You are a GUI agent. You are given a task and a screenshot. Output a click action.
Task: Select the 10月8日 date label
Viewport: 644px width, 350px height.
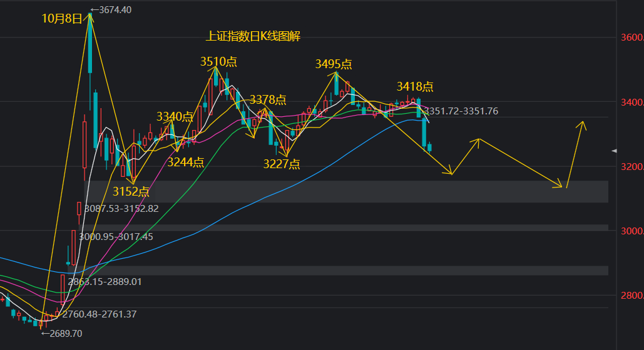[x=61, y=19]
